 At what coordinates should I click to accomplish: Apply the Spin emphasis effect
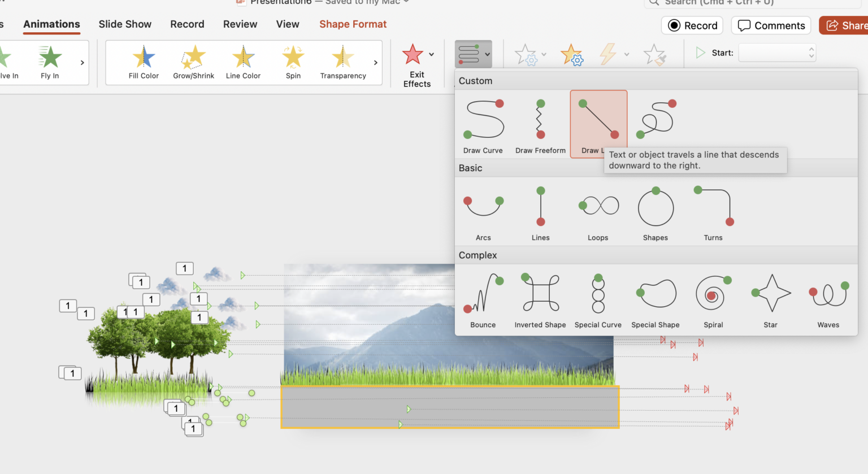293,63
